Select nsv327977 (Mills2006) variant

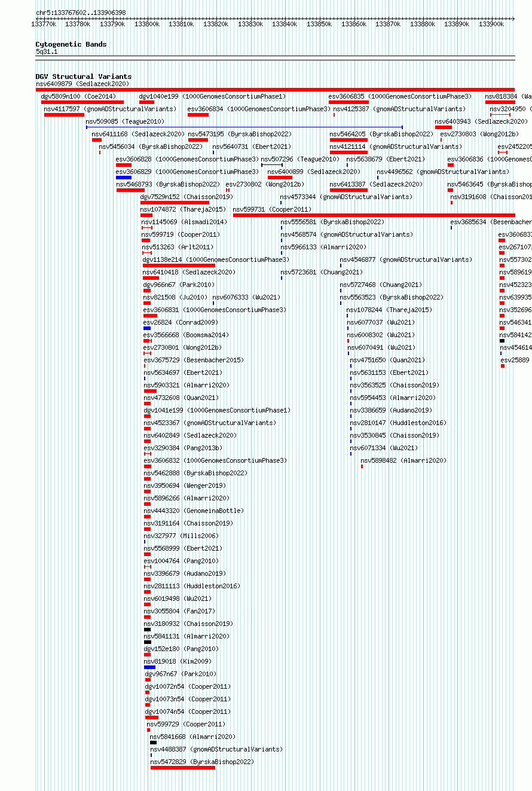click(x=181, y=536)
